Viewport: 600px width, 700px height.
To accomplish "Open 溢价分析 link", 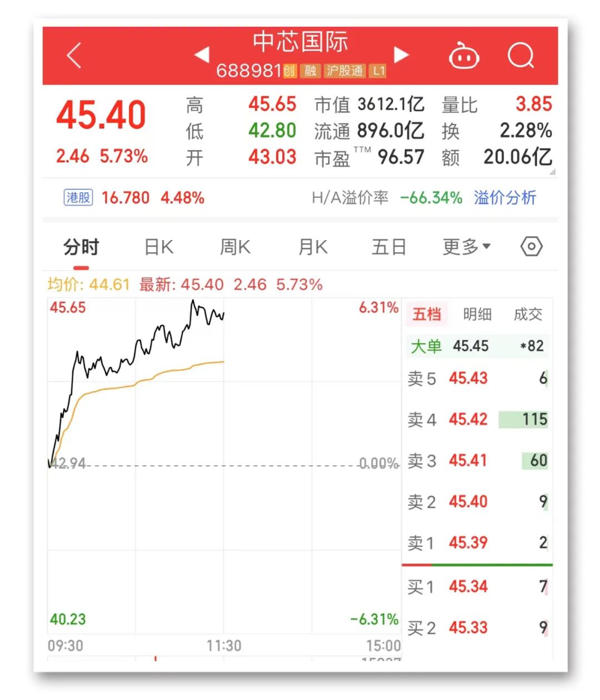I will click(505, 197).
